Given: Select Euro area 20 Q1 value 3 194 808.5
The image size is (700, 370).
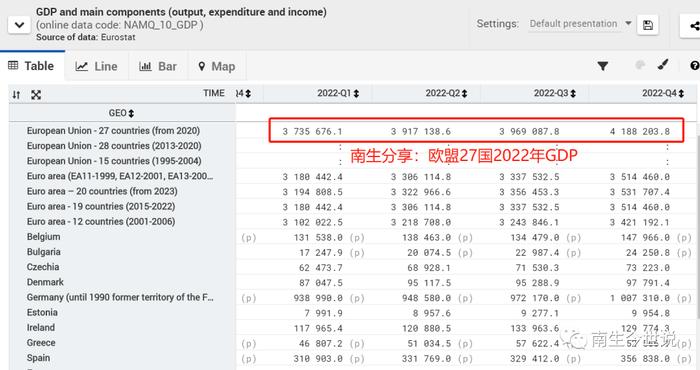Looking at the screenshot, I should pyautogui.click(x=312, y=192).
